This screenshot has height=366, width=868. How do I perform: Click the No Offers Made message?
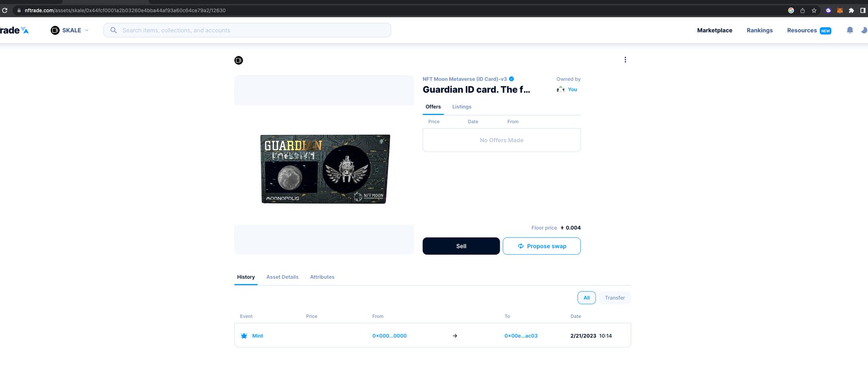(x=501, y=140)
